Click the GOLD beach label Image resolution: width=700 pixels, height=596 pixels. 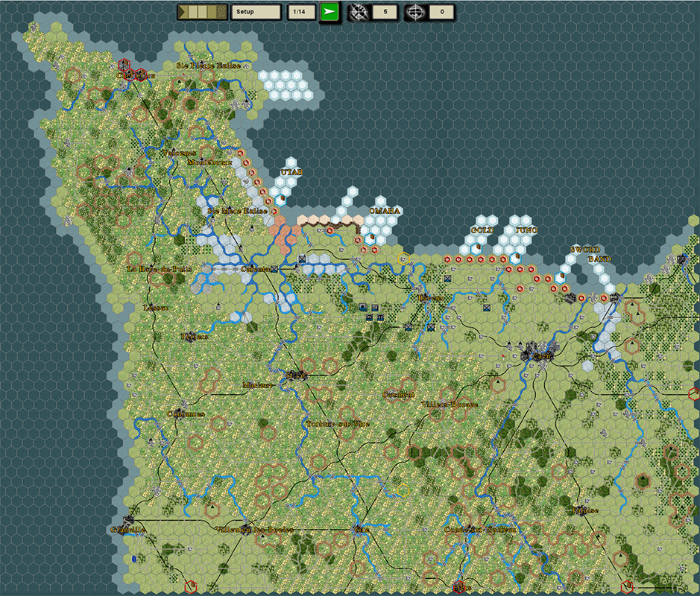(x=482, y=230)
